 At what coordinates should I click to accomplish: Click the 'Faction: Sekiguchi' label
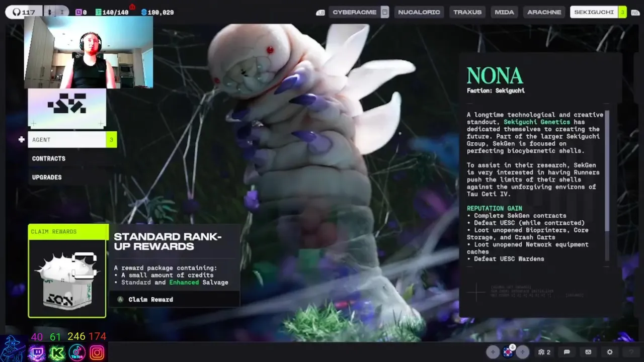[x=496, y=90]
